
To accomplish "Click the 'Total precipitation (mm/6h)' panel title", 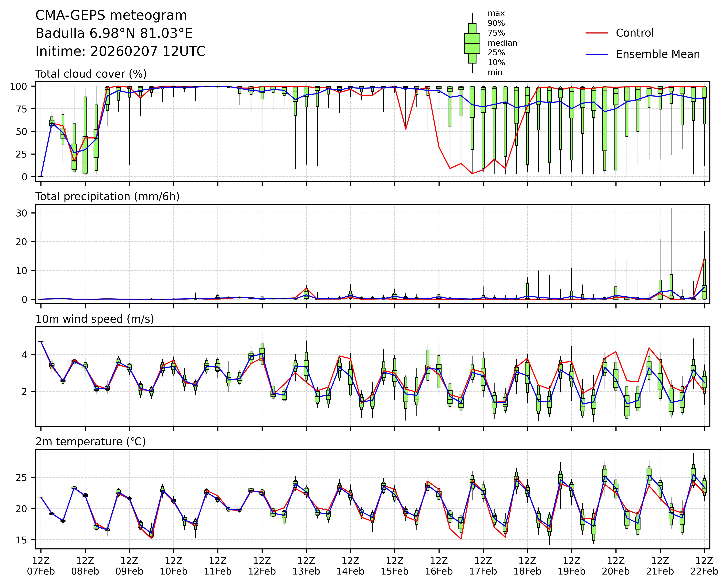I will 107,196.
